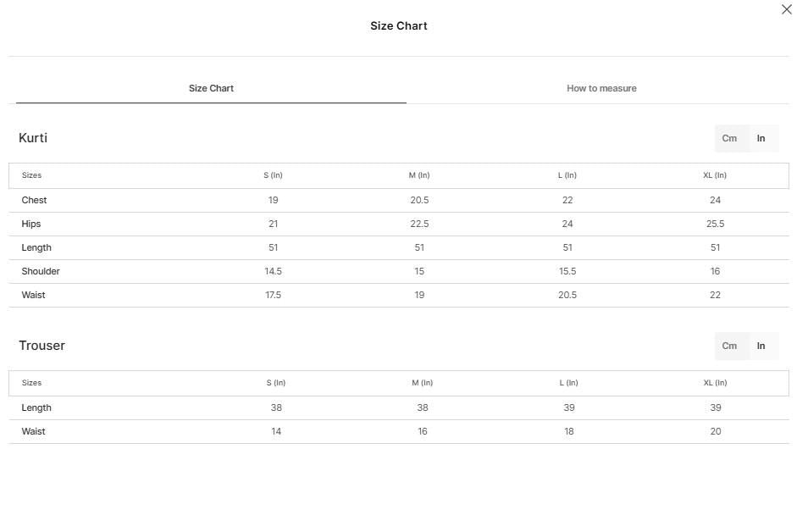
Task: Switch to the How to measure tab
Action: click(x=601, y=88)
